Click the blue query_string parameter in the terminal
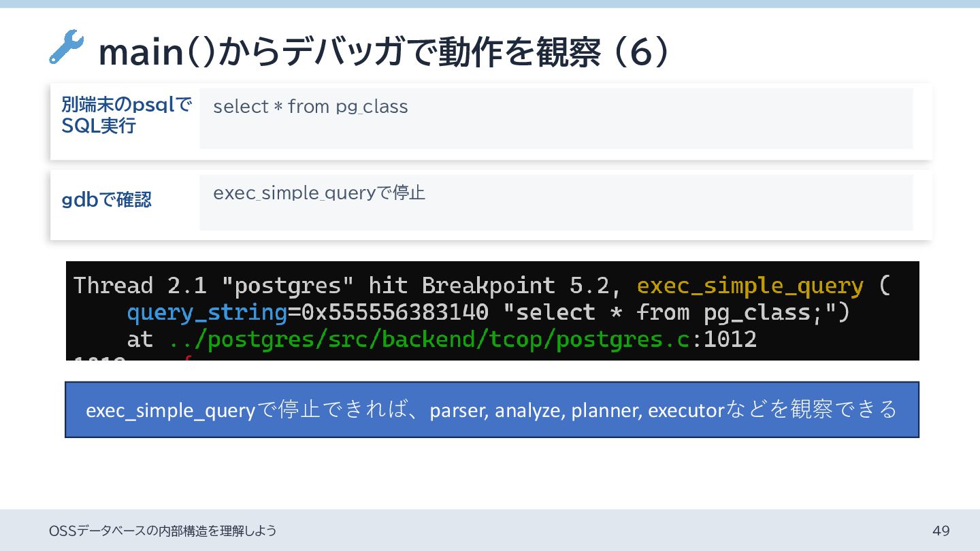Screen dimensions: 980x551 click(x=207, y=312)
